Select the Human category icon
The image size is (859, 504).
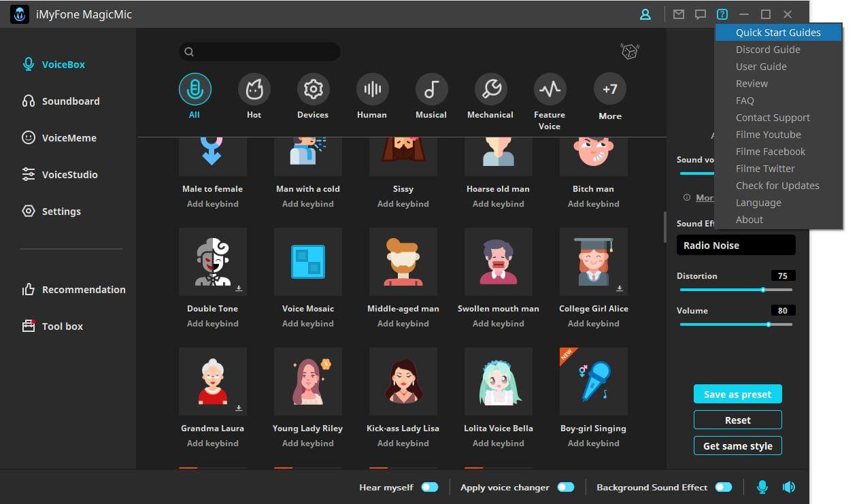(372, 88)
